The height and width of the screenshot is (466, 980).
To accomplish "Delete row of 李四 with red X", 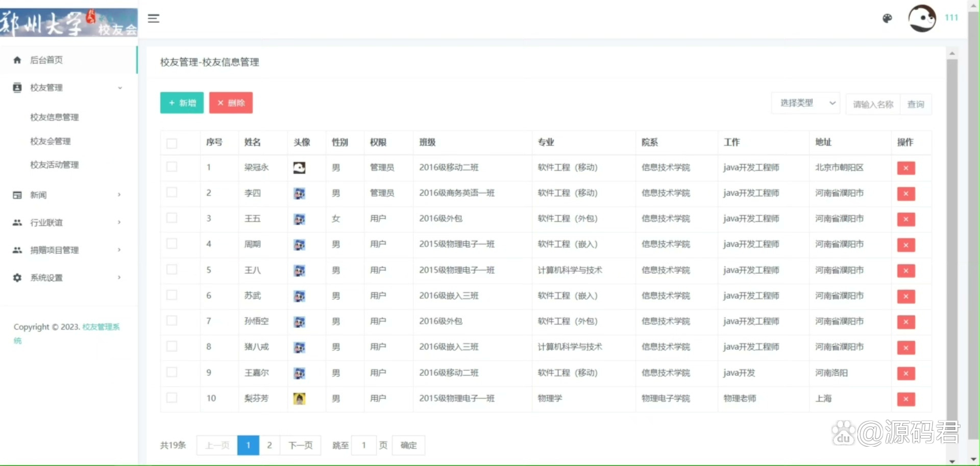I will point(906,194).
